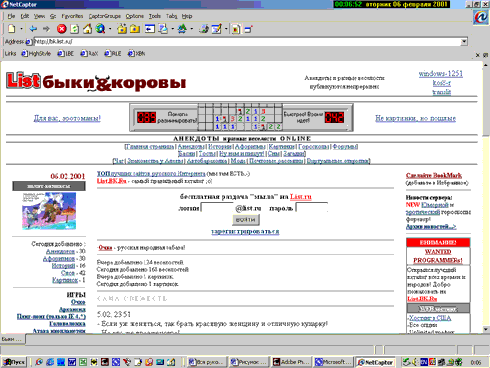Click the windows-1251 encoding link
This screenshot has height=368, width=490.
[x=441, y=74]
